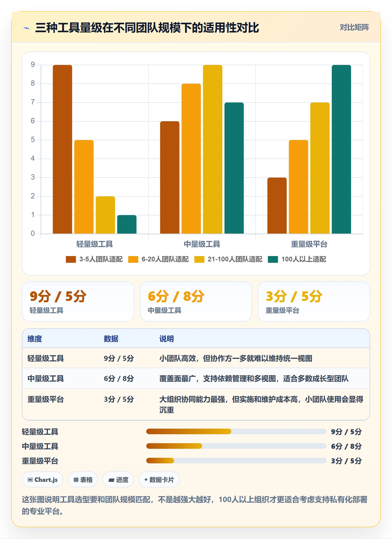Open the 6分 / 8分 stat card

196,301
